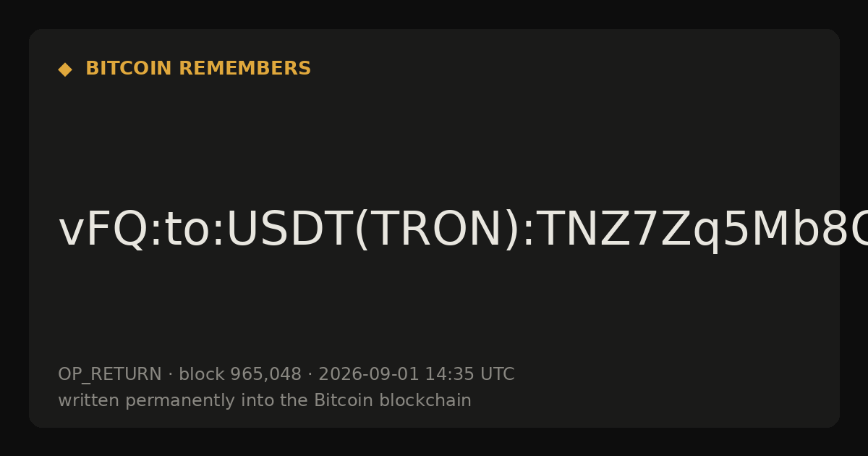868x456 pixels.
Task: Click the vFQ prefix of the message
Action: (103, 232)
